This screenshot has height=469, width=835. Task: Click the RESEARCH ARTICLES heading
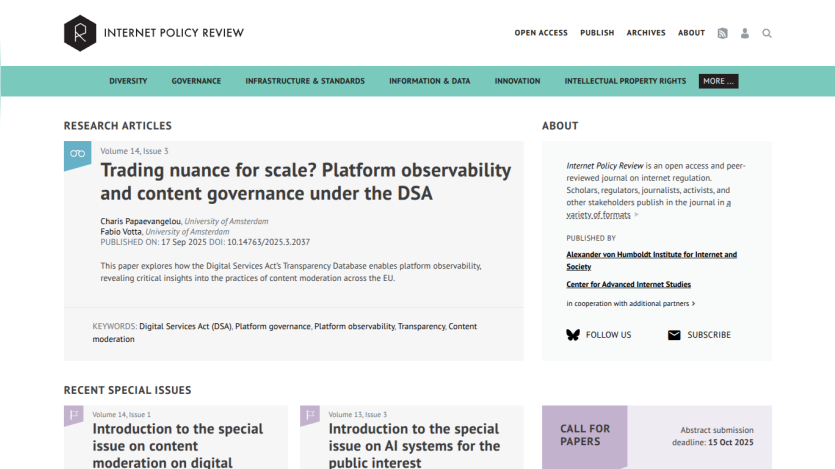click(x=118, y=126)
